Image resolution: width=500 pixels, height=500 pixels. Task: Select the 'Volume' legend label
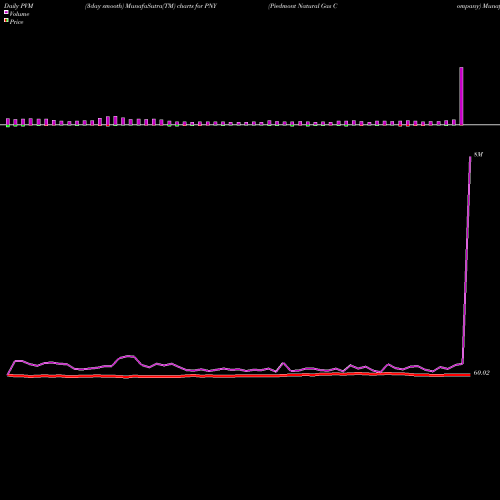coord(19,14)
